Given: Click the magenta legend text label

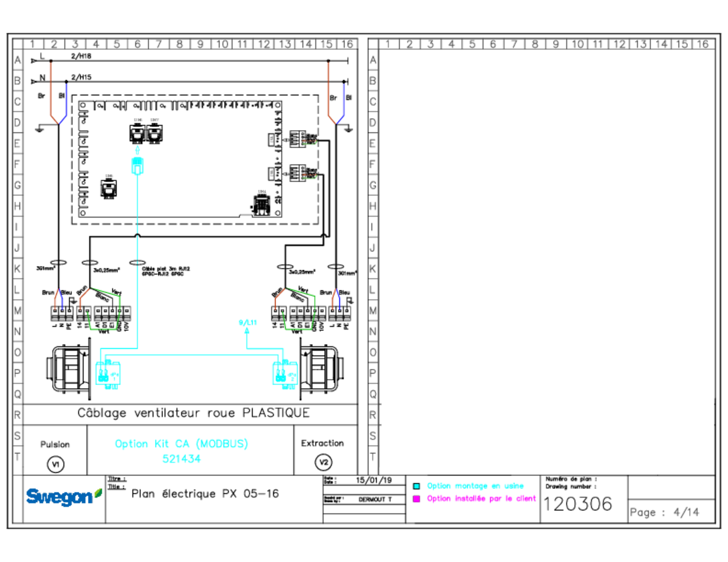Looking at the screenshot, I should coord(481,499).
